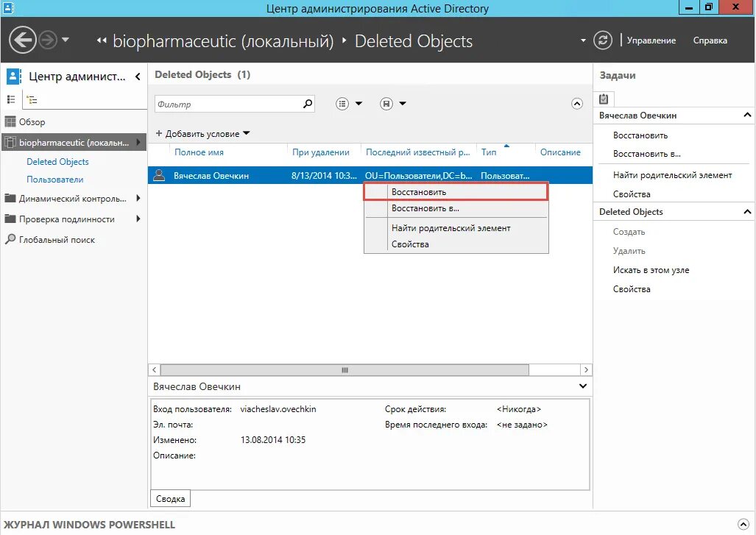This screenshot has height=535, width=756.
Task: Click Восстановить в... in tasks pane
Action: pyautogui.click(x=646, y=155)
